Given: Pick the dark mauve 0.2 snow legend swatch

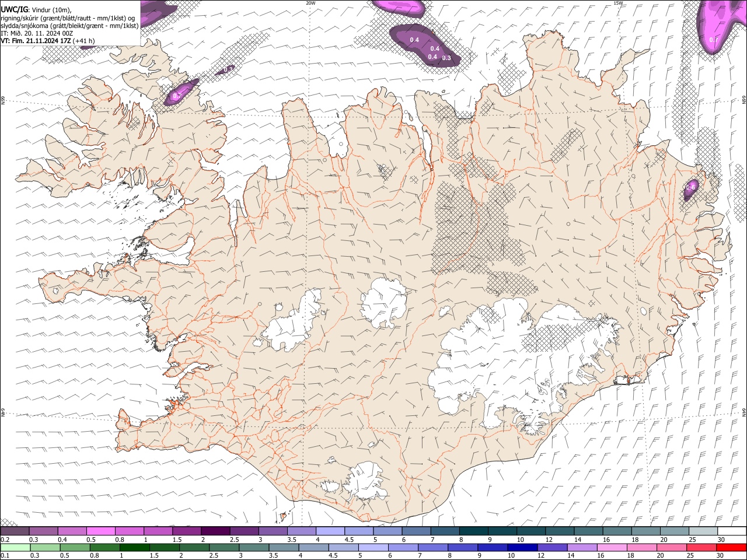Looking at the screenshot, I should (15, 531).
